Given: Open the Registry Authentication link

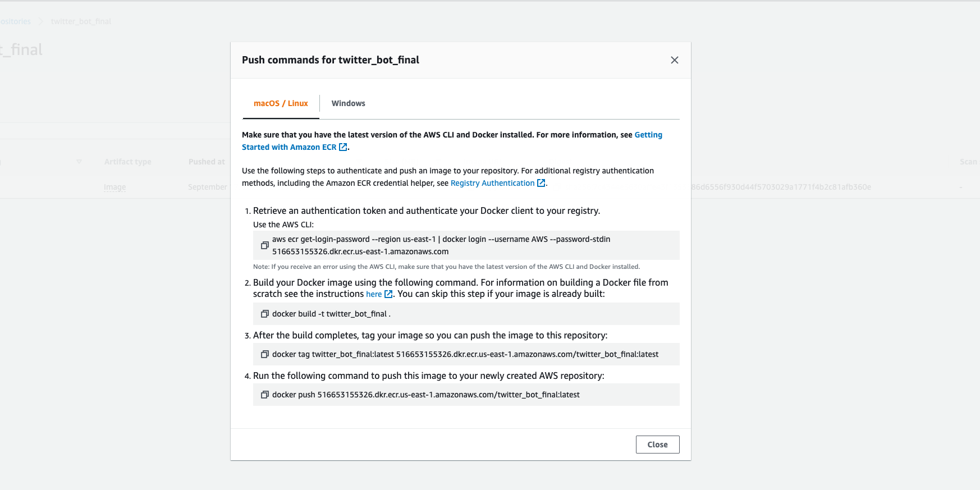Looking at the screenshot, I should coord(498,183).
